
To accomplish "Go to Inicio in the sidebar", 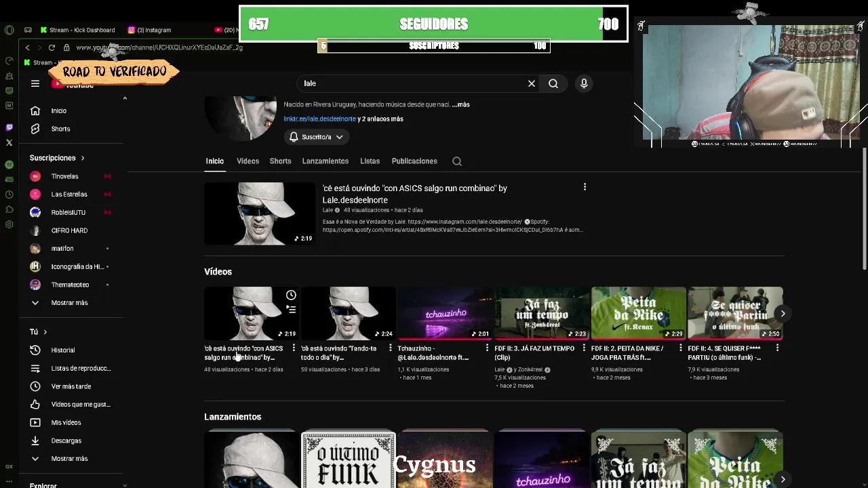I will [x=71, y=110].
